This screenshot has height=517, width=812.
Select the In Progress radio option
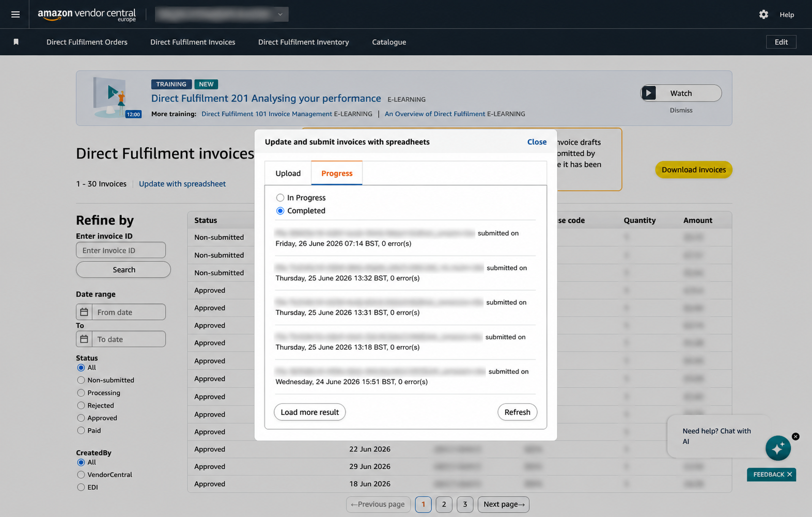280,198
